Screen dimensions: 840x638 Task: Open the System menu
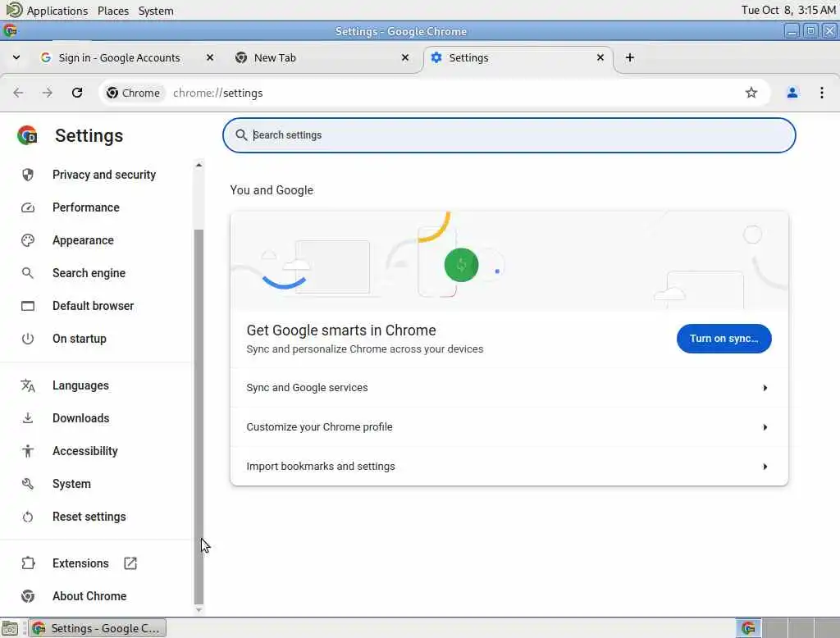(156, 11)
